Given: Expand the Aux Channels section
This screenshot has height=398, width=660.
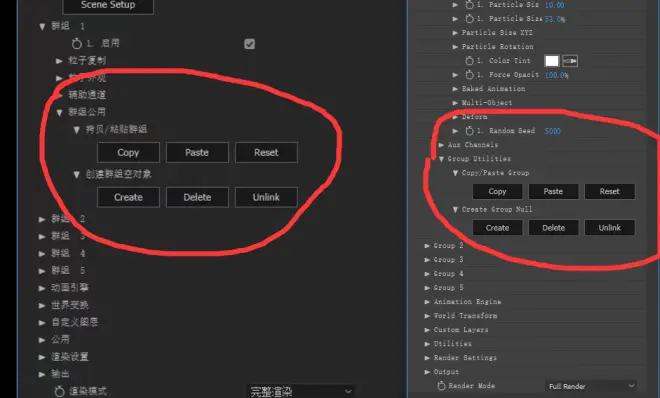Looking at the screenshot, I should [x=441, y=145].
